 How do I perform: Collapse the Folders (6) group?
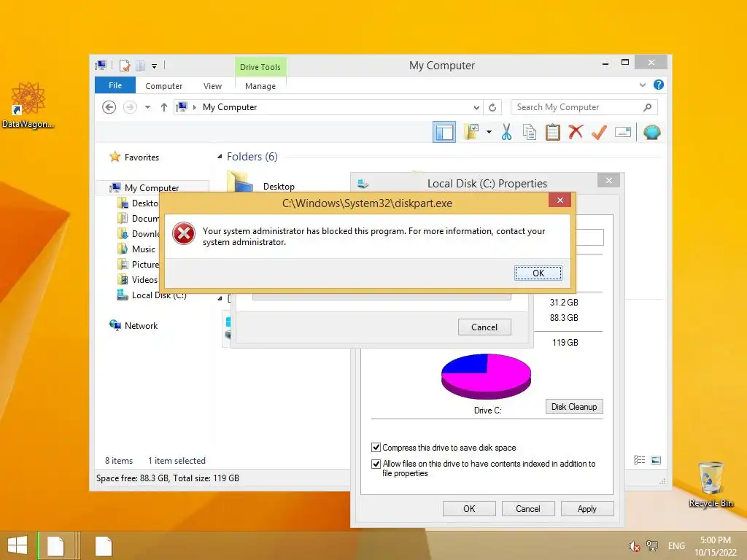220,157
